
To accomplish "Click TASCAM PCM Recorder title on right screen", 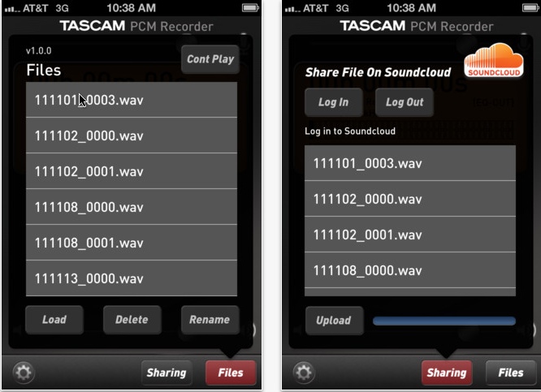I will tap(417, 26).
